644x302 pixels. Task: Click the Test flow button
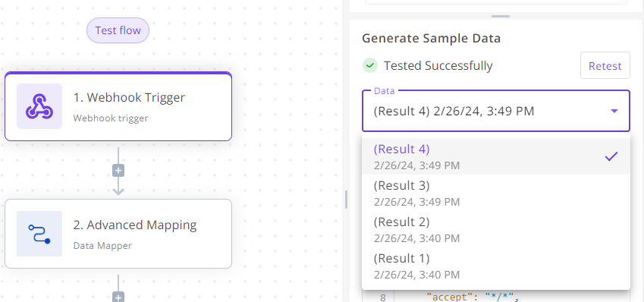[x=118, y=30]
